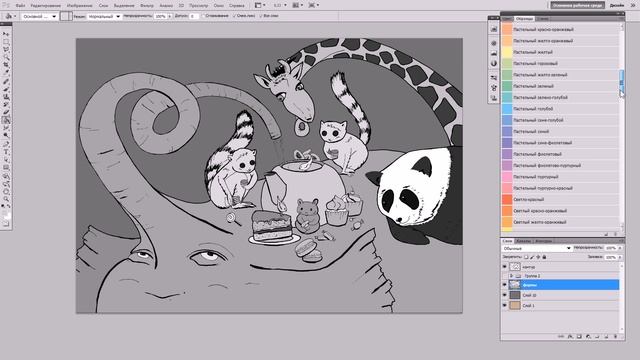640x360 pixels.
Task: Create new adjustment layer icon
Action: (588, 336)
